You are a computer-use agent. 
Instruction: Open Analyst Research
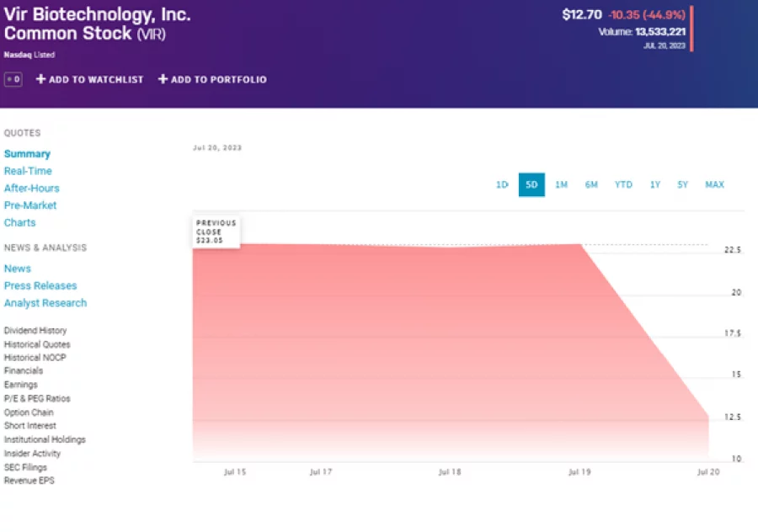[x=45, y=302]
